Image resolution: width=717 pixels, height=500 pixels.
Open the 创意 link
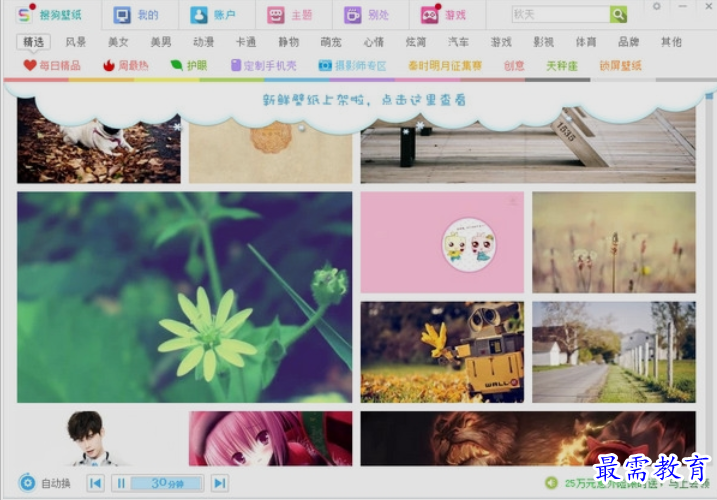(x=514, y=65)
